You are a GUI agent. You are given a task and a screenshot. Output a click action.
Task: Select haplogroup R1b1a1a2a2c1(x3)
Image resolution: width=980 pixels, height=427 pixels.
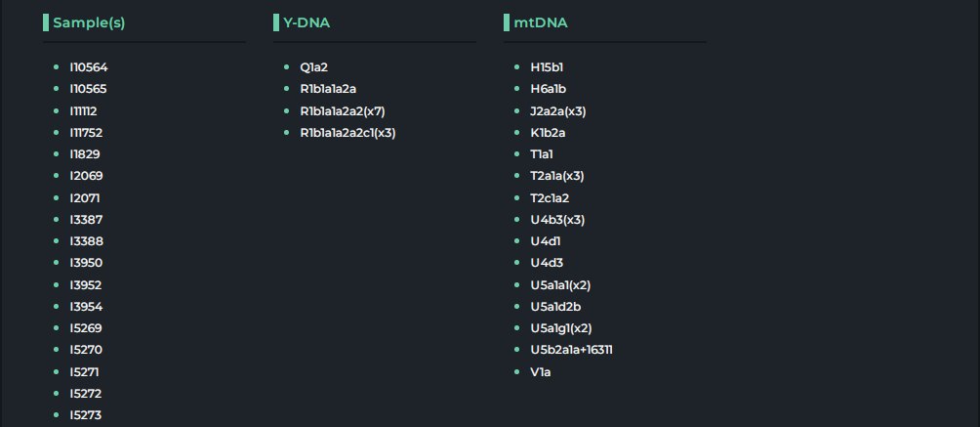354,132
